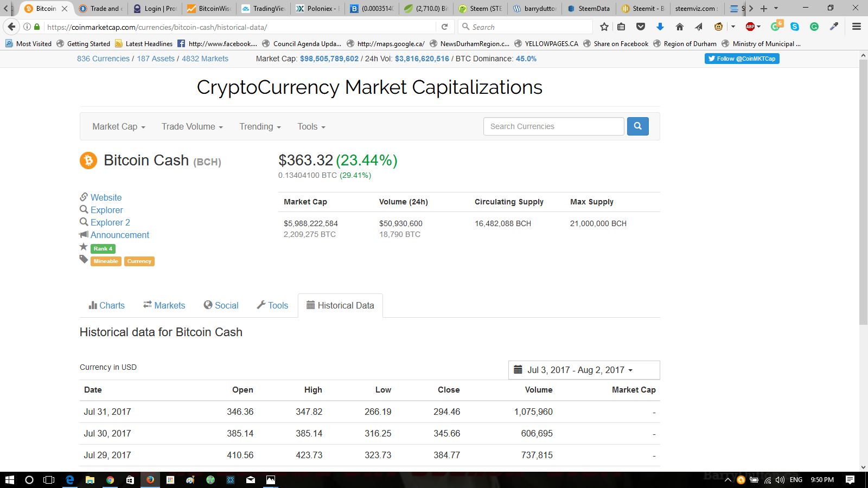
Task: Click the 187 Assets link
Action: pos(156,59)
